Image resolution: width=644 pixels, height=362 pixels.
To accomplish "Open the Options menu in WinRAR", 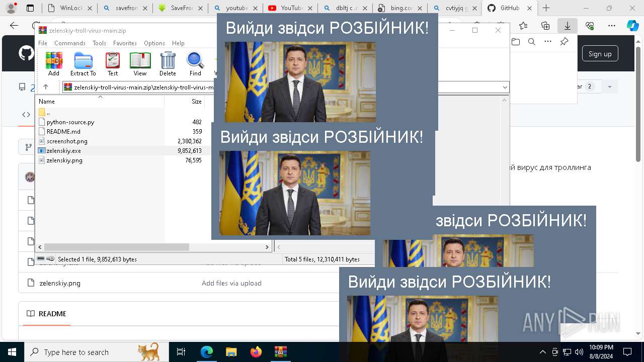I will [x=154, y=43].
